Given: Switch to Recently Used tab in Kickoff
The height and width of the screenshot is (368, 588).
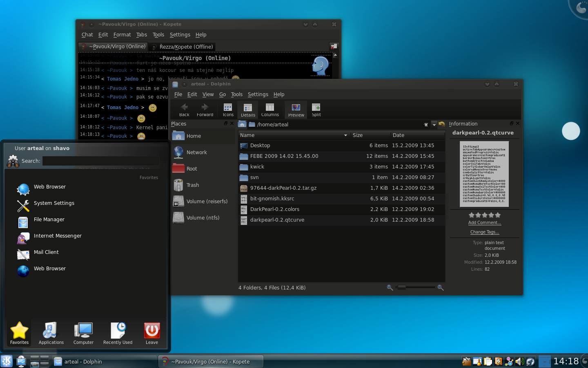Looking at the screenshot, I should point(118,333).
